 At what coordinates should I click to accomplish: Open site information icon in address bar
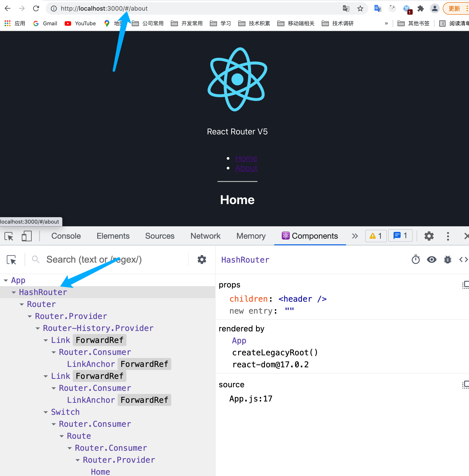pos(54,9)
